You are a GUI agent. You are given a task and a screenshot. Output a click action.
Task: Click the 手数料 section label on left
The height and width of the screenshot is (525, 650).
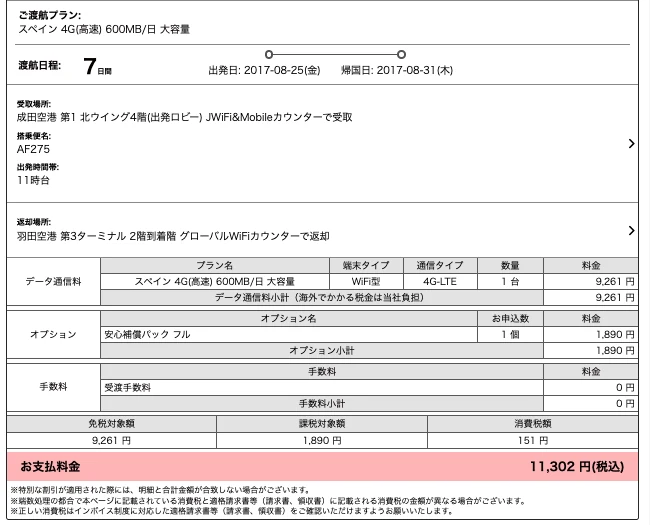click(53, 387)
